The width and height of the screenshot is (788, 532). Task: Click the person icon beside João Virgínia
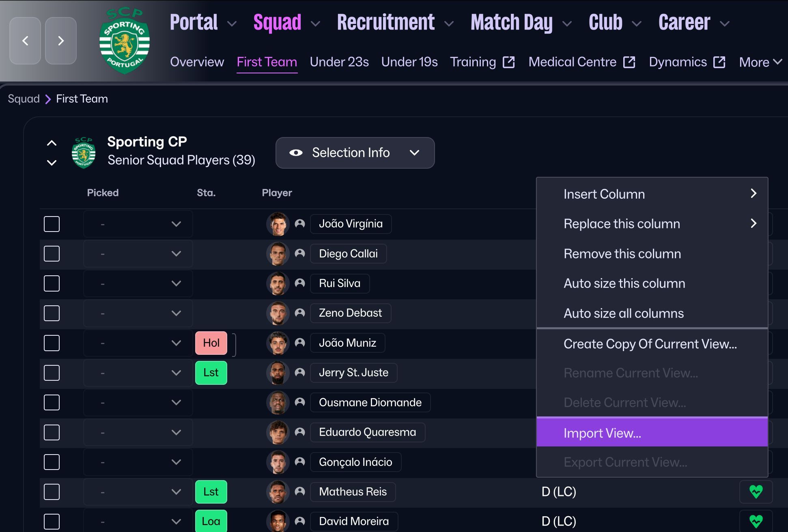coord(300,223)
